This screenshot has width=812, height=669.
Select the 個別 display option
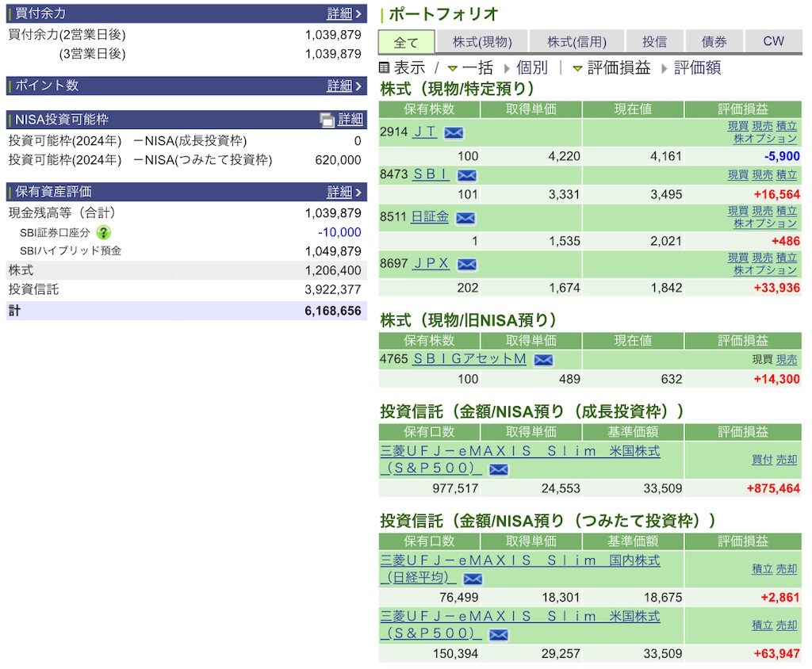click(532, 67)
